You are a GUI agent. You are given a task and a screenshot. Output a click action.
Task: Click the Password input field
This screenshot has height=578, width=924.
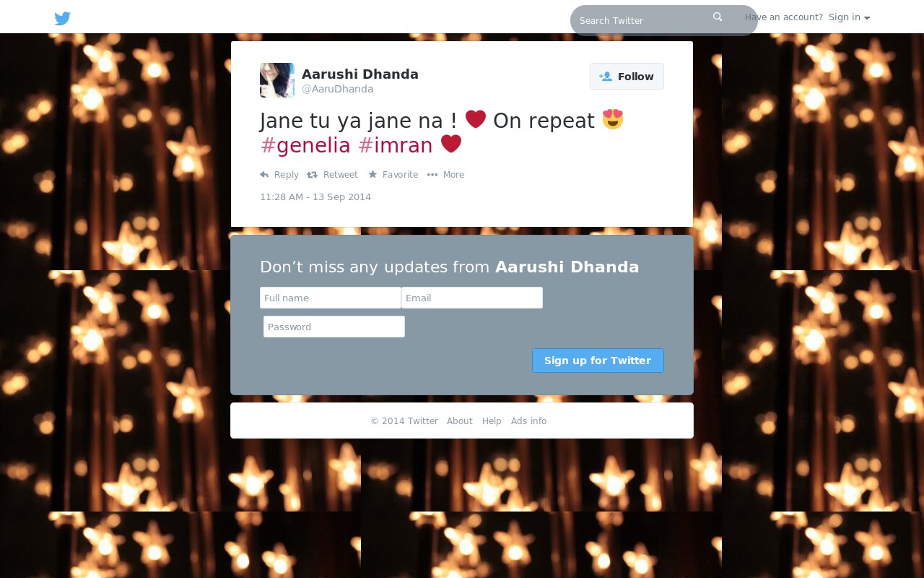pyautogui.click(x=334, y=327)
